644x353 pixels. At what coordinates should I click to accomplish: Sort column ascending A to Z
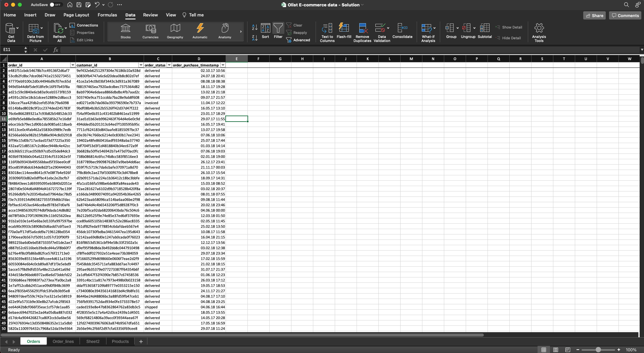point(255,28)
